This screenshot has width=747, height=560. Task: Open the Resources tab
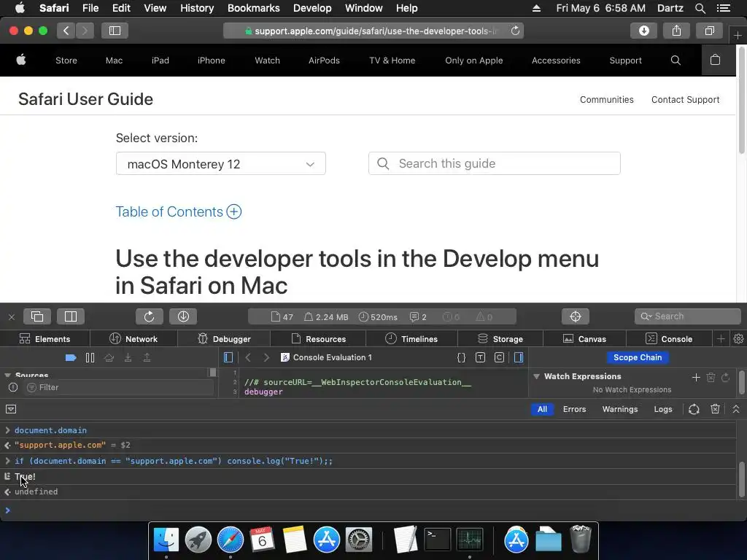[318, 338]
